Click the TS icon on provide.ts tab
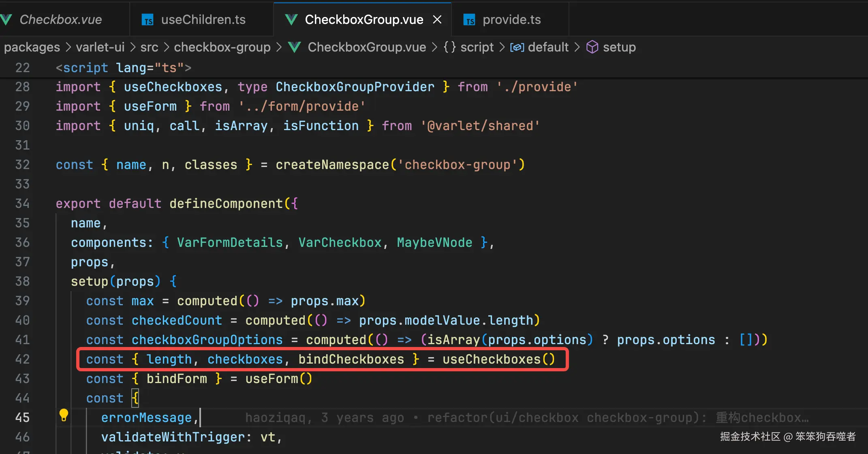868x454 pixels. click(x=469, y=20)
